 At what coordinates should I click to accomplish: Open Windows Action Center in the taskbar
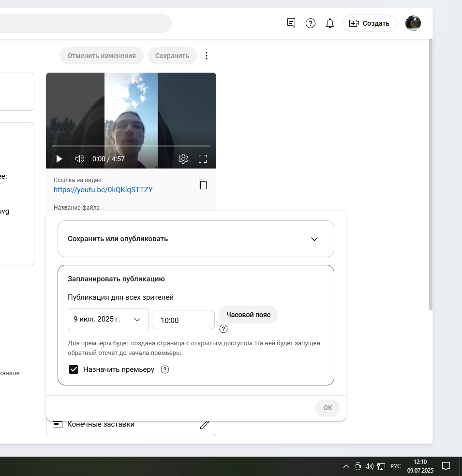(446, 466)
